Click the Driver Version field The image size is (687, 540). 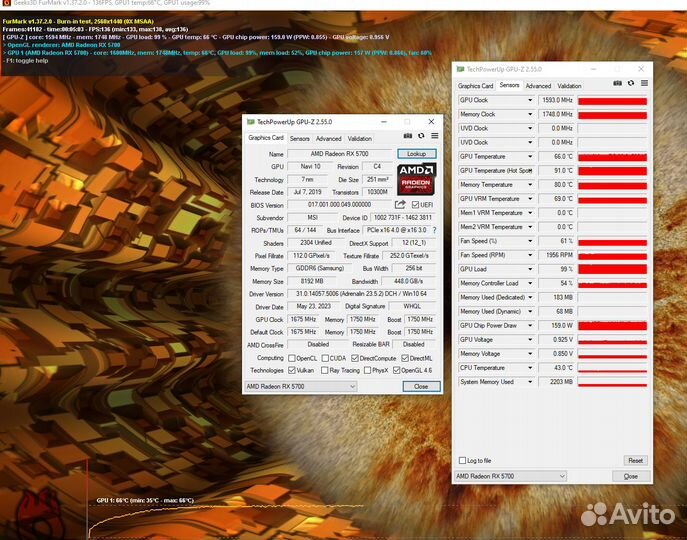tap(361, 294)
